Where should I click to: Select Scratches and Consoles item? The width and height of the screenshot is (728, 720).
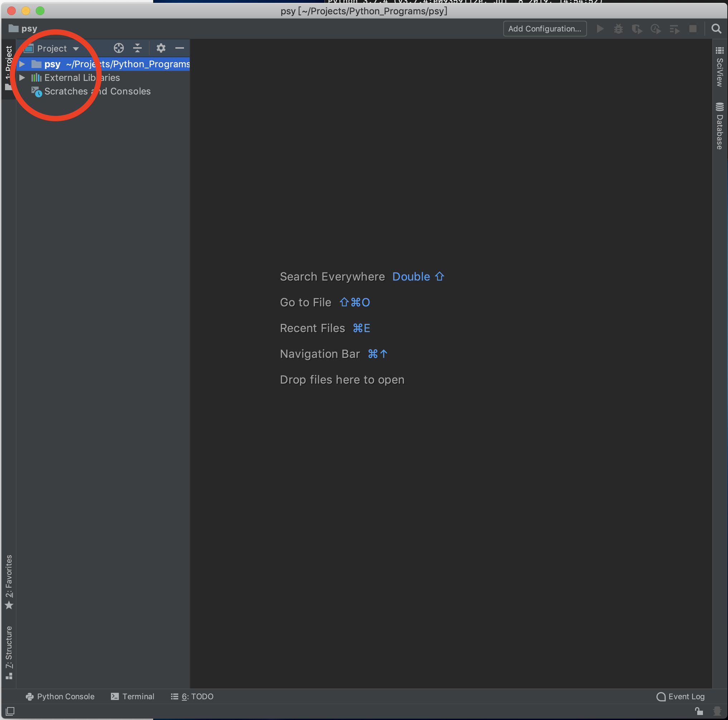pos(97,92)
